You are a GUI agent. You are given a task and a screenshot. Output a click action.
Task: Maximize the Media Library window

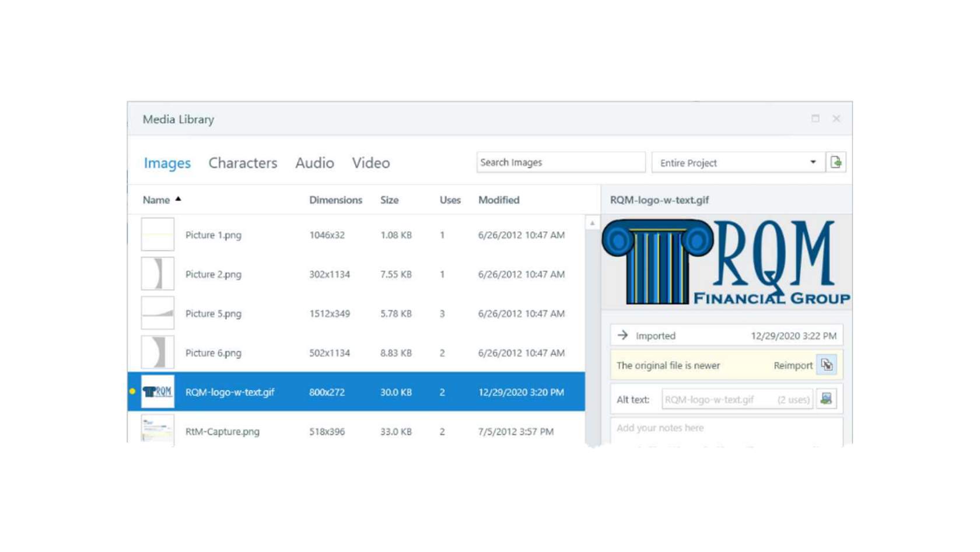click(x=815, y=118)
